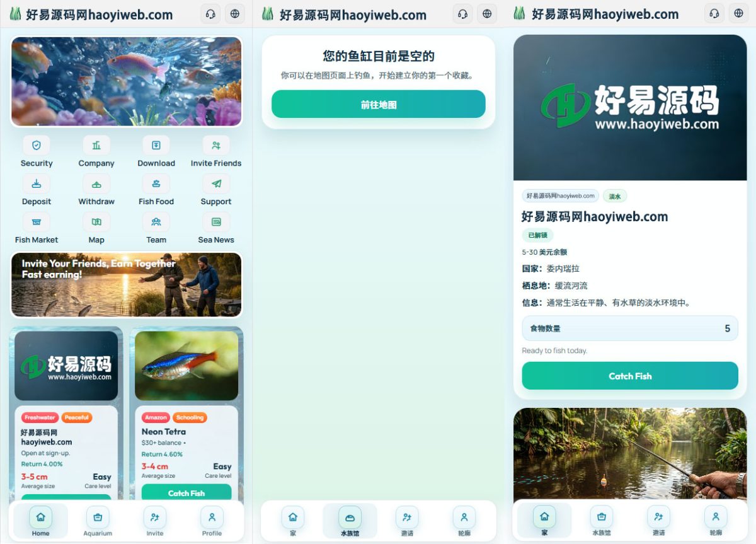Click globe icon in middle screen header

click(487, 13)
